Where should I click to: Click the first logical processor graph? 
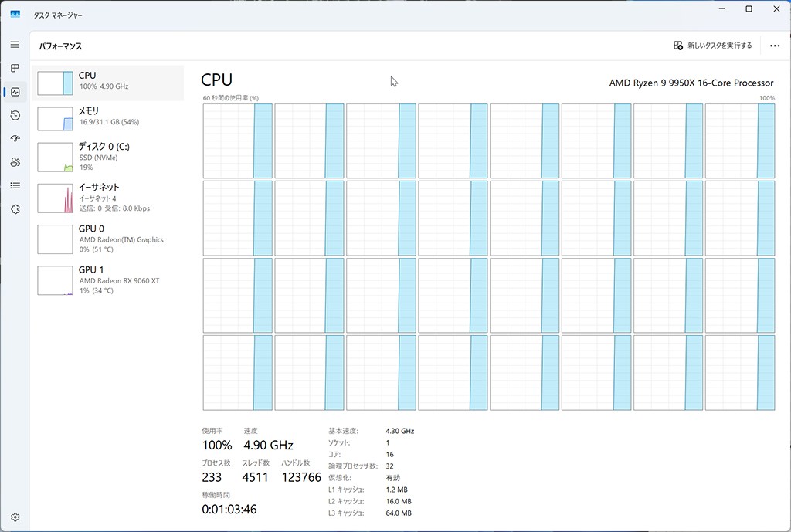click(x=238, y=141)
